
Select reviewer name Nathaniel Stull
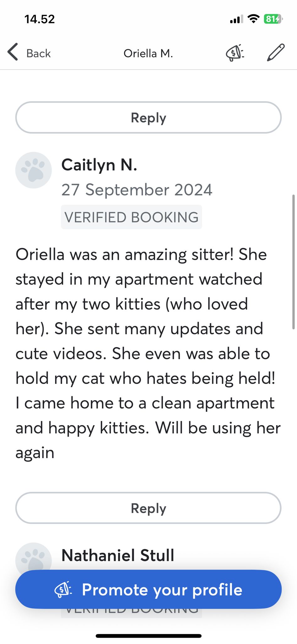(118, 555)
